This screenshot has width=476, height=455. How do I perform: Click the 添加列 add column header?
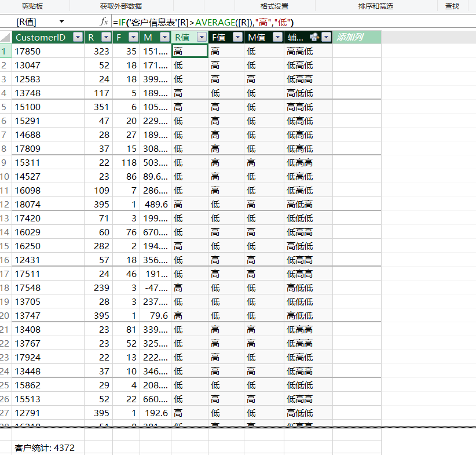pyautogui.click(x=357, y=37)
